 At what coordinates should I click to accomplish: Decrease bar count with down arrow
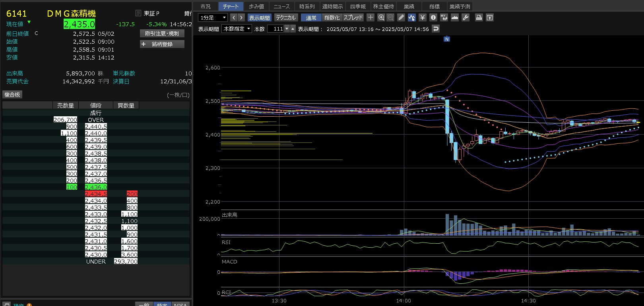[287, 29]
